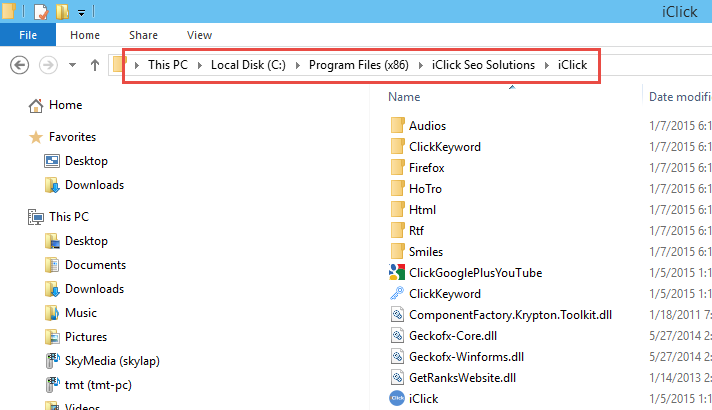Viewport: 712px width, 410px height.
Task: Open the Share ribbon tab
Action: 143,35
